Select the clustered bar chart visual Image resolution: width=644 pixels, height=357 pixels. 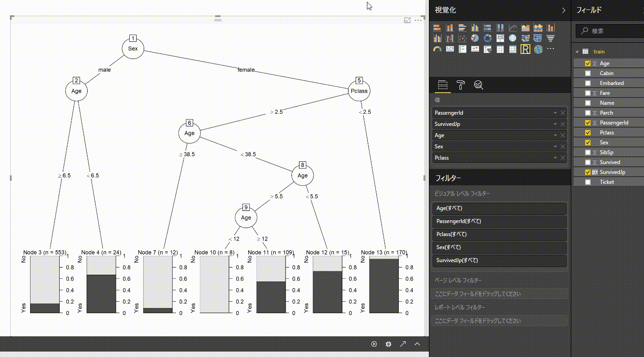463,27
